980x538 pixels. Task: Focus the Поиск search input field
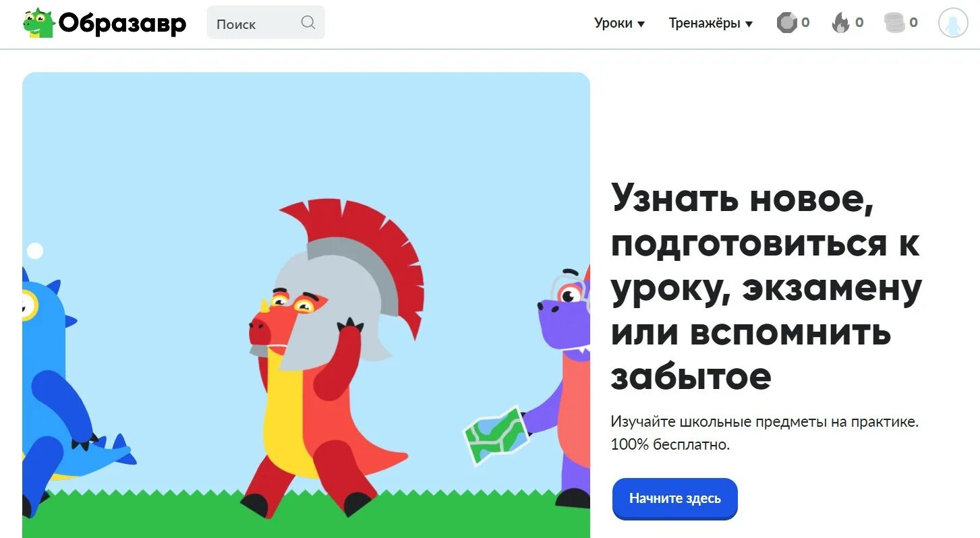pyautogui.click(x=266, y=22)
